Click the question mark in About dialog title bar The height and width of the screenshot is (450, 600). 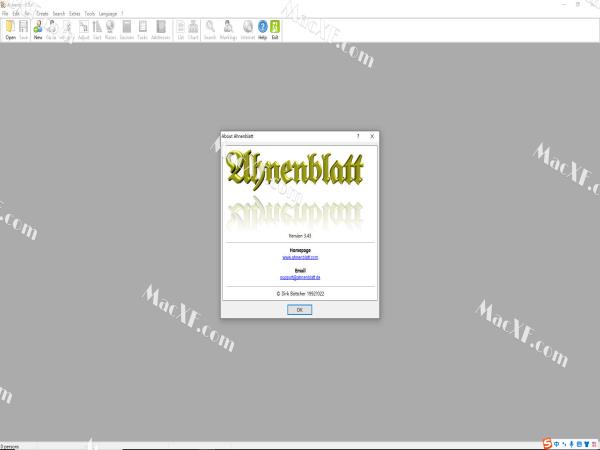coord(358,136)
